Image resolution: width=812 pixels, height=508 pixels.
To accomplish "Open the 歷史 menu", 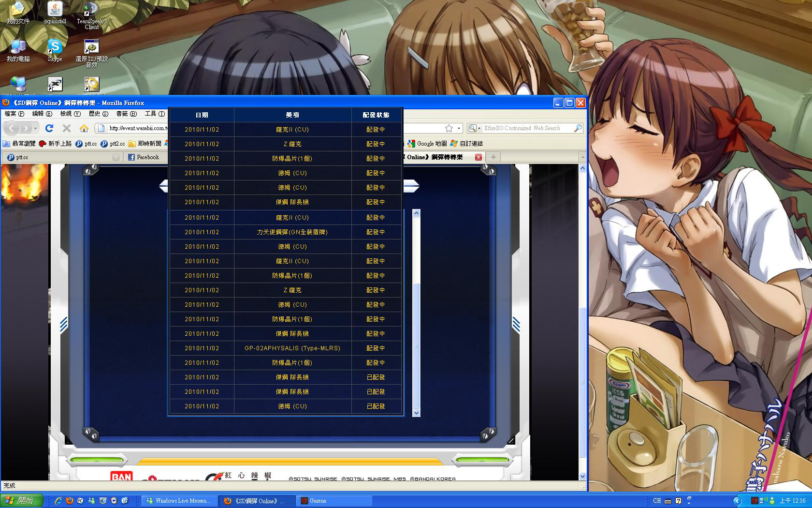I will 98,114.
